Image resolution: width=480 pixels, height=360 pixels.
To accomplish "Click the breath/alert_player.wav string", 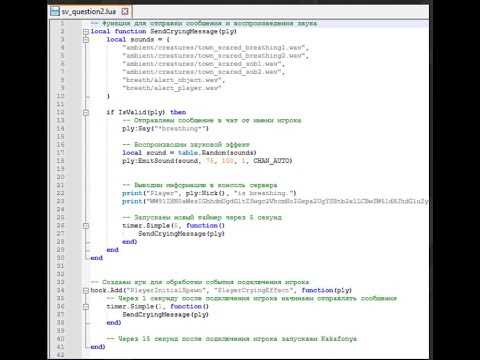I will pos(172,88).
